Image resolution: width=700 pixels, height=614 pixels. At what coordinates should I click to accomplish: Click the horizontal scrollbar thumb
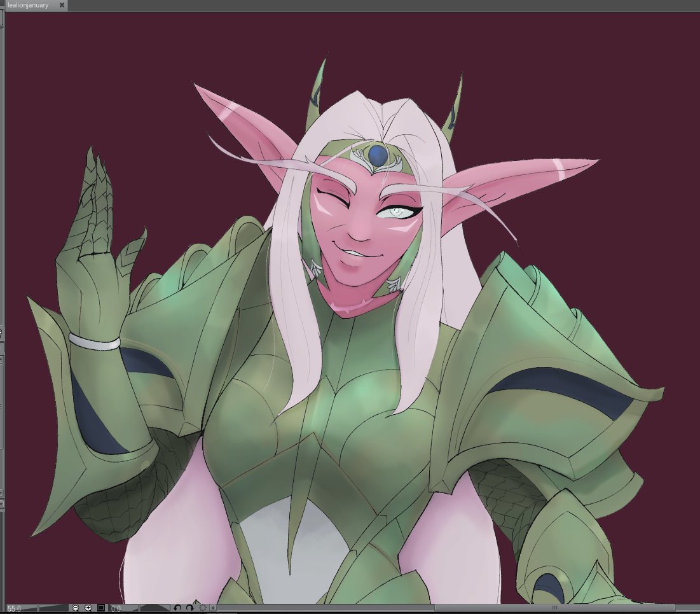pos(554,608)
